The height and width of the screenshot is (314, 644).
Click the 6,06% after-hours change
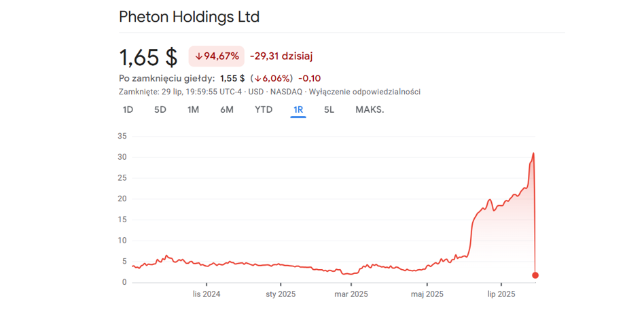272,78
